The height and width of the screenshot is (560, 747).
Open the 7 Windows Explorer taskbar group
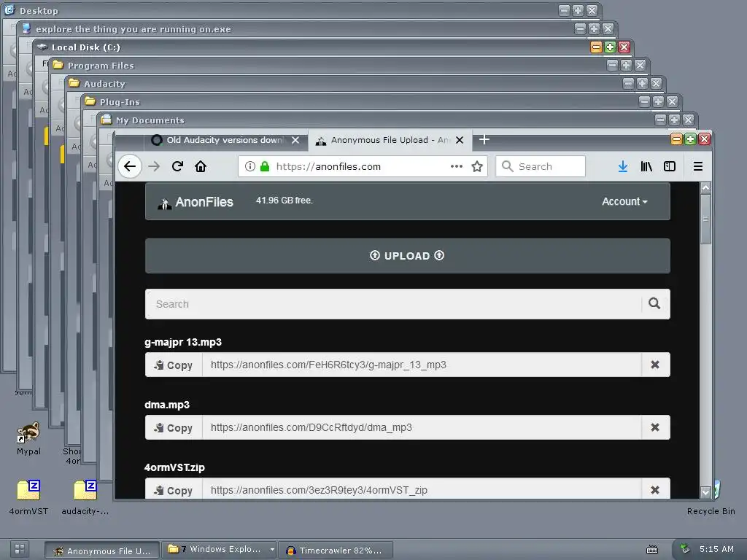click(214, 549)
